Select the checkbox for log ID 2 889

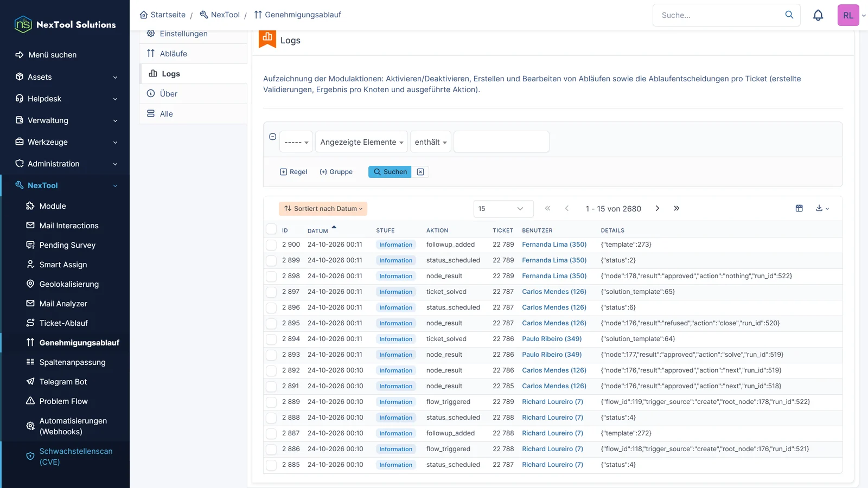[271, 402]
